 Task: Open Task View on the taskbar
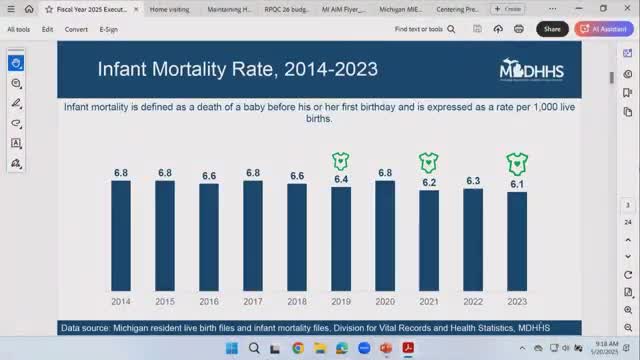click(x=276, y=348)
